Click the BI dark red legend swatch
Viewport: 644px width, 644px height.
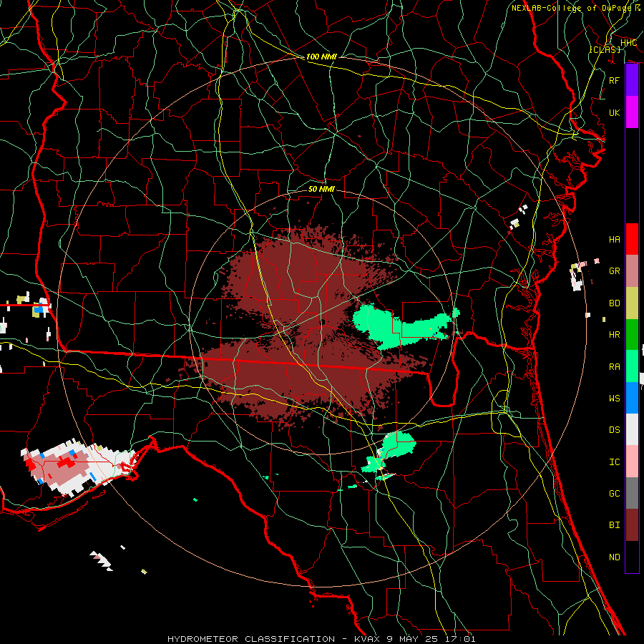pos(632,525)
